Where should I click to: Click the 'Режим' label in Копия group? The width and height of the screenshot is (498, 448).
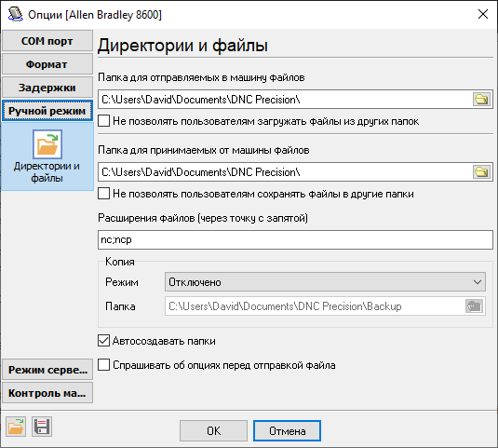tap(122, 282)
